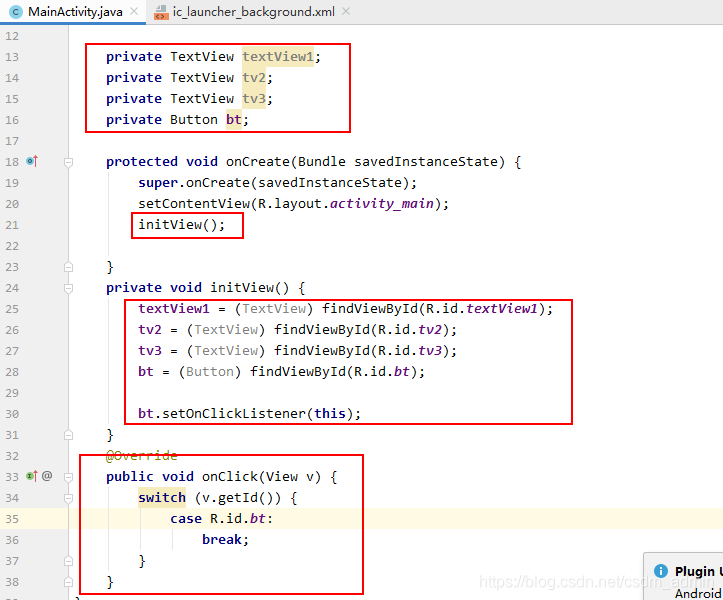Click line number 12 in the gutter
The width and height of the screenshot is (723, 600).
point(12,36)
